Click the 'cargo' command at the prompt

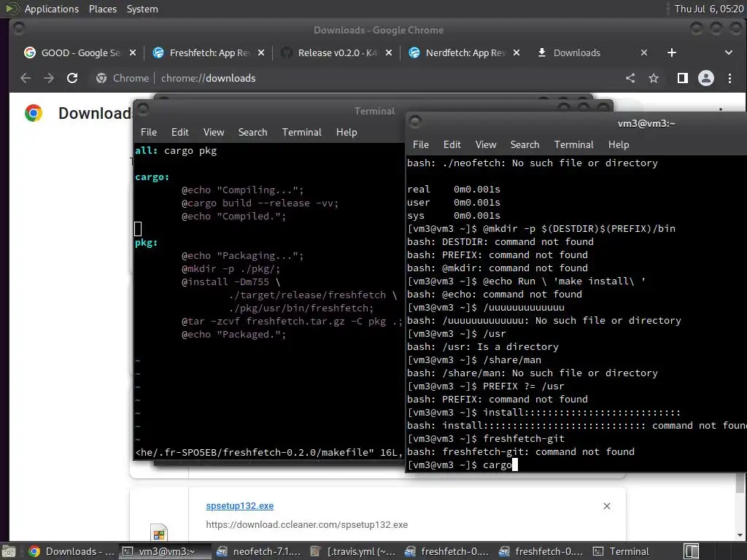[498, 465]
